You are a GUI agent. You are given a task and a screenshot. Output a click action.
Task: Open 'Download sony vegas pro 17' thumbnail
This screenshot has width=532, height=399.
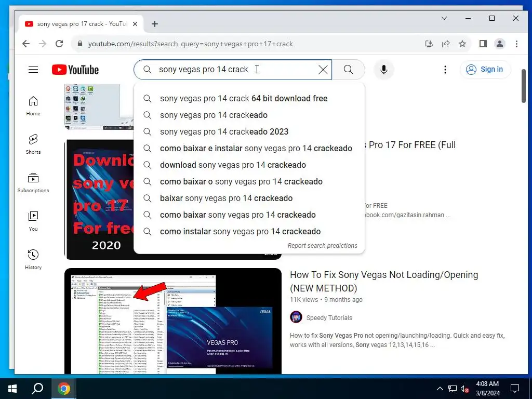click(x=100, y=199)
